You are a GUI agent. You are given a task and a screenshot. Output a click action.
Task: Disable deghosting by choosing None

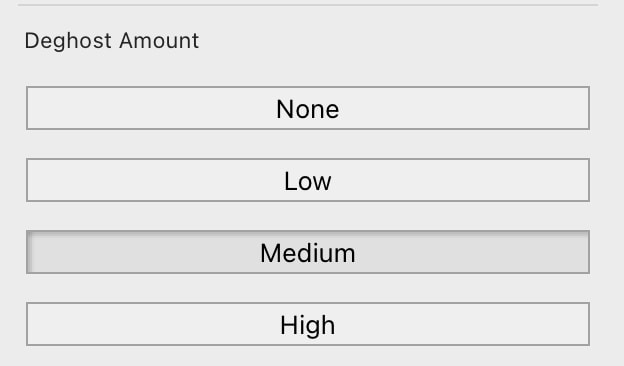click(308, 108)
